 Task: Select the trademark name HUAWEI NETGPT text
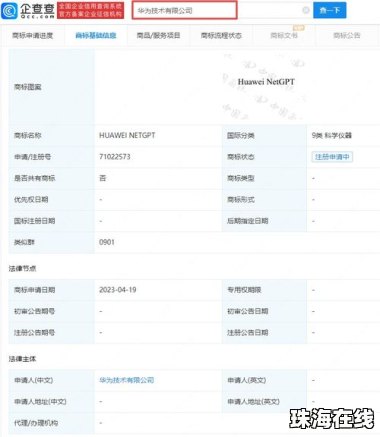[x=127, y=135]
